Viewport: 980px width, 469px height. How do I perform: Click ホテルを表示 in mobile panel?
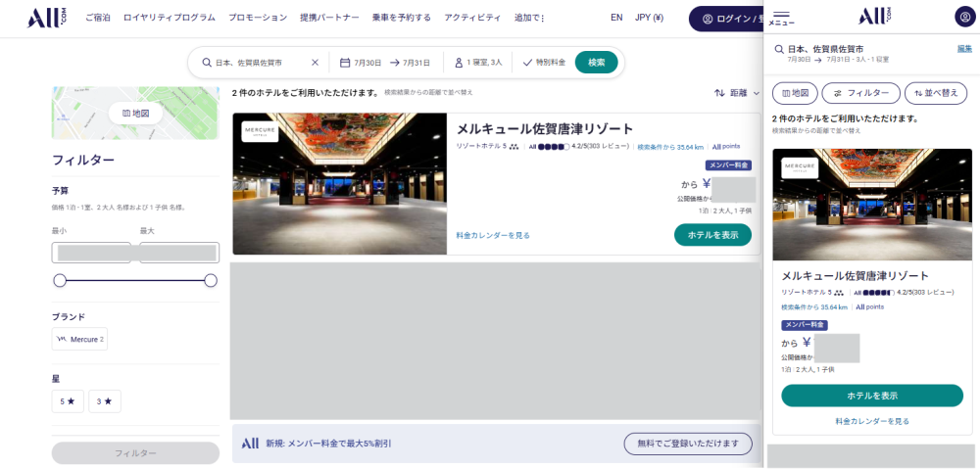pyautogui.click(x=872, y=396)
